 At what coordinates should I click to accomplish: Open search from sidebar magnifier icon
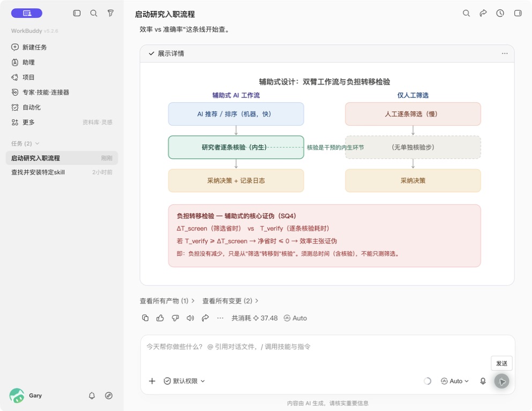click(94, 13)
